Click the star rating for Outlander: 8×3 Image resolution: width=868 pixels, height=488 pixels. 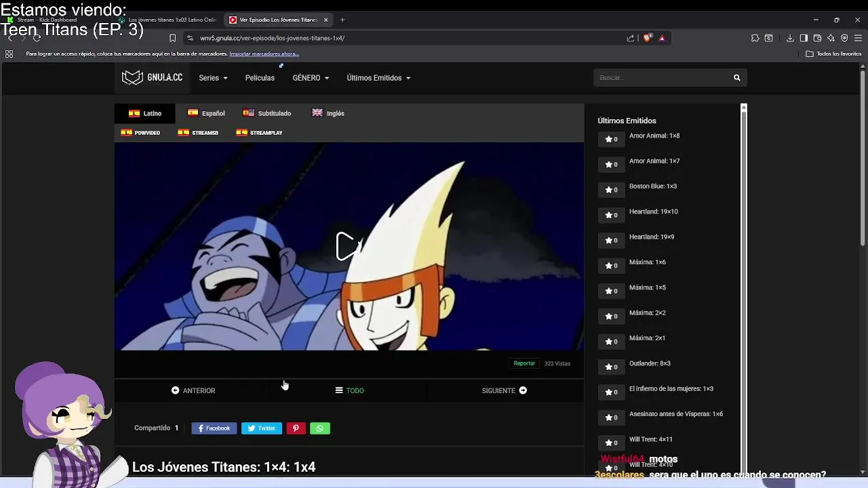pyautogui.click(x=611, y=367)
